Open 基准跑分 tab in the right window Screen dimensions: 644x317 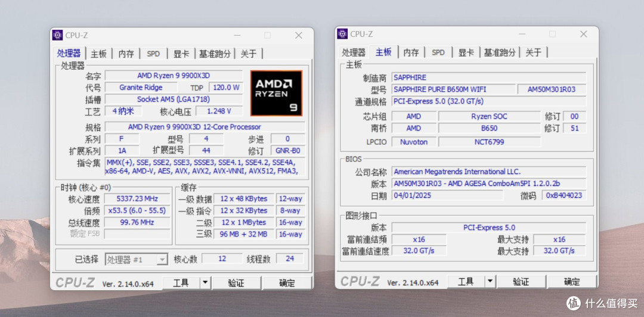[x=500, y=52]
